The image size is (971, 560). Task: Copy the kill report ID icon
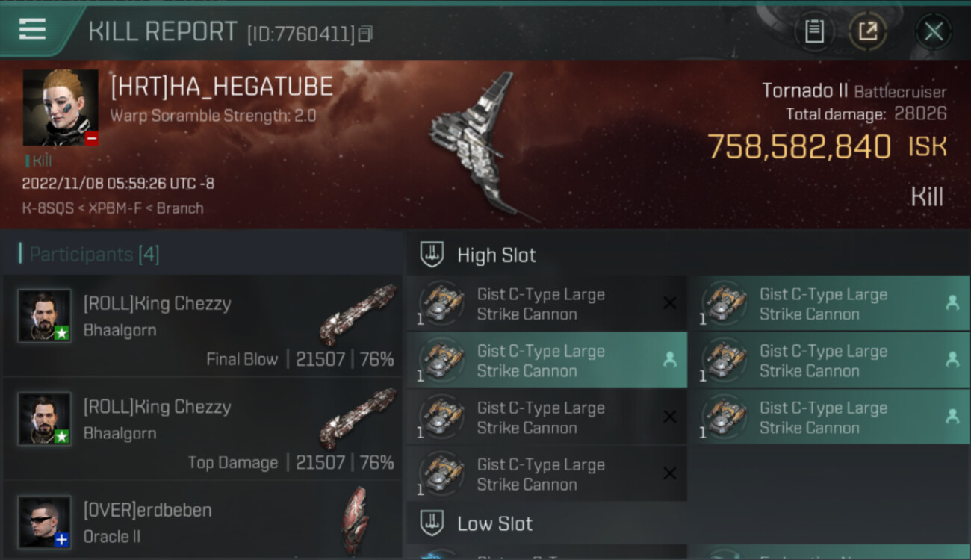365,34
